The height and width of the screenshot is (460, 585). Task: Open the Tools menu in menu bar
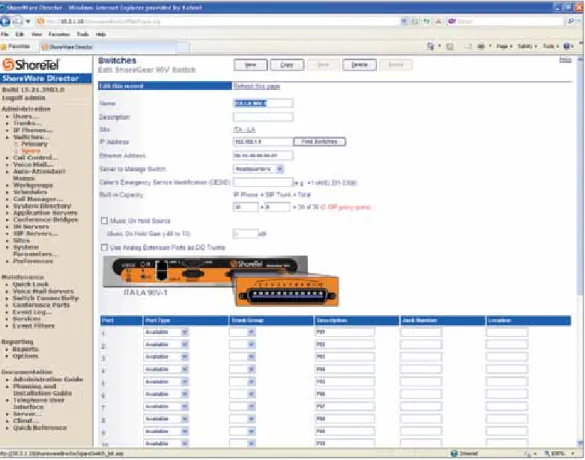click(x=83, y=34)
